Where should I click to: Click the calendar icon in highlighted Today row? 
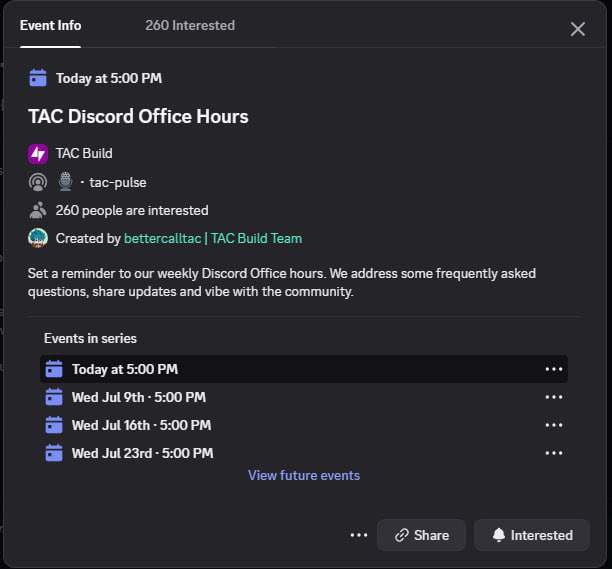pyautogui.click(x=54, y=369)
